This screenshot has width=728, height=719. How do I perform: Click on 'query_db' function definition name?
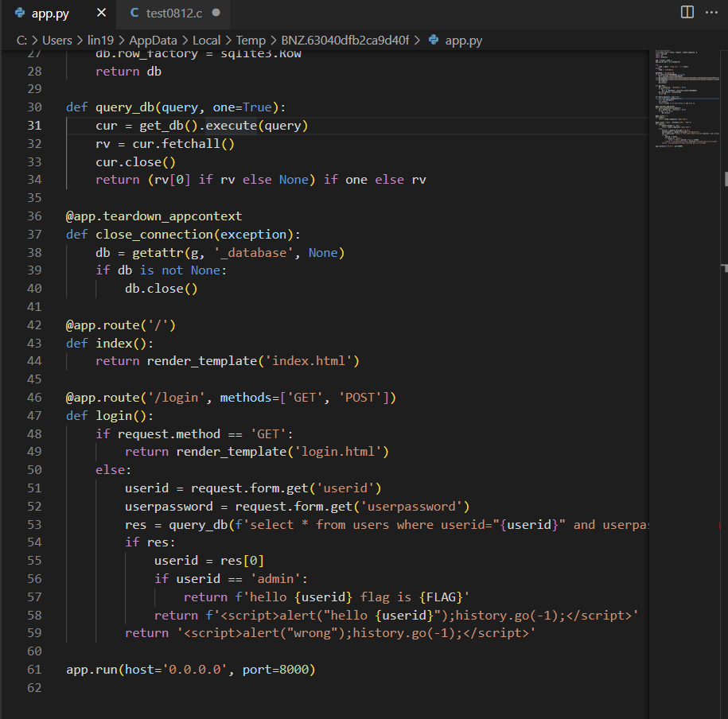pyautogui.click(x=125, y=107)
